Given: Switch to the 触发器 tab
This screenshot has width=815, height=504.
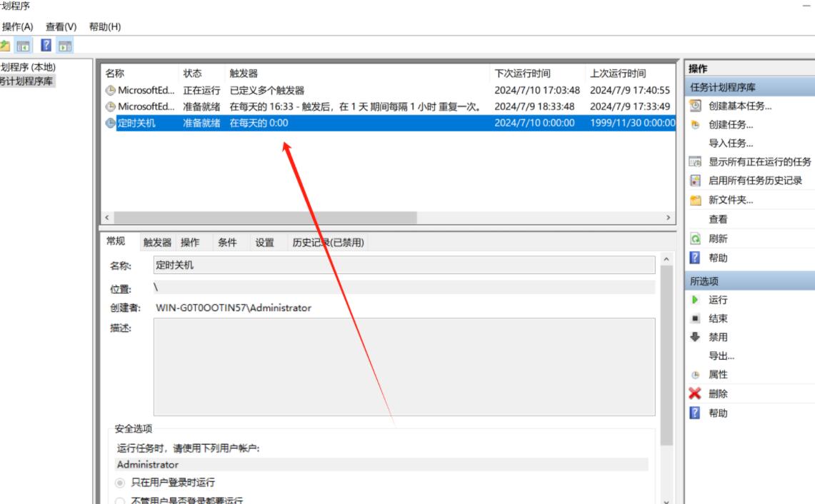Looking at the screenshot, I should point(157,243).
